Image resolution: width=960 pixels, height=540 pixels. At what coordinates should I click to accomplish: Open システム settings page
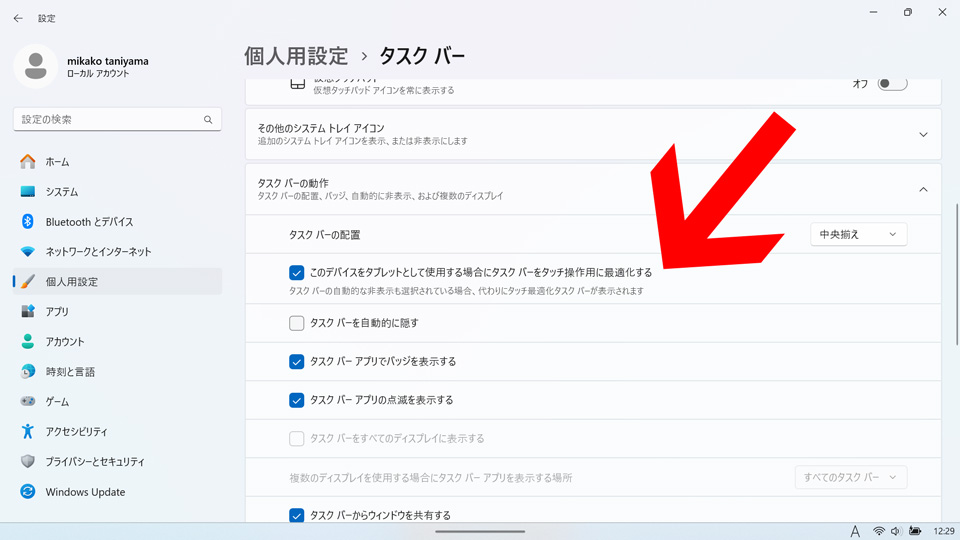(118, 192)
